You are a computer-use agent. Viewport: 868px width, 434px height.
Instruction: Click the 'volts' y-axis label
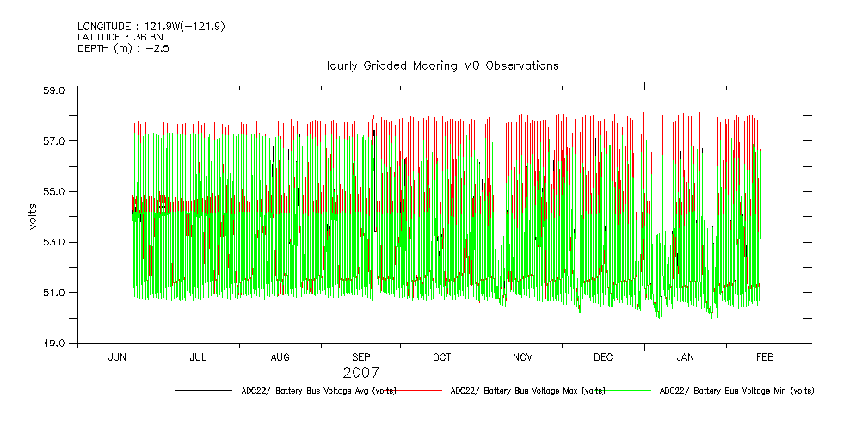click(32, 216)
